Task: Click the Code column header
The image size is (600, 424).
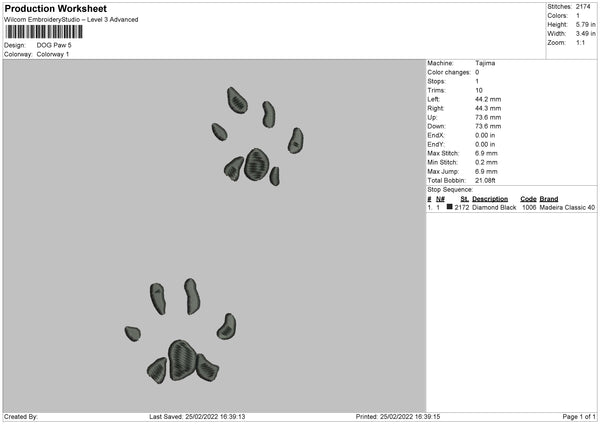Action: pos(528,199)
